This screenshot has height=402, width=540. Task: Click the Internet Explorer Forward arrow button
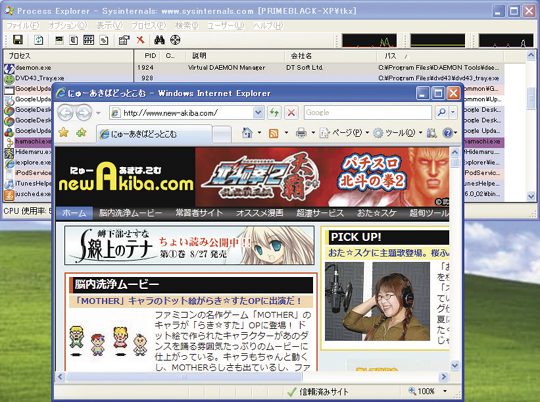tap(84, 113)
